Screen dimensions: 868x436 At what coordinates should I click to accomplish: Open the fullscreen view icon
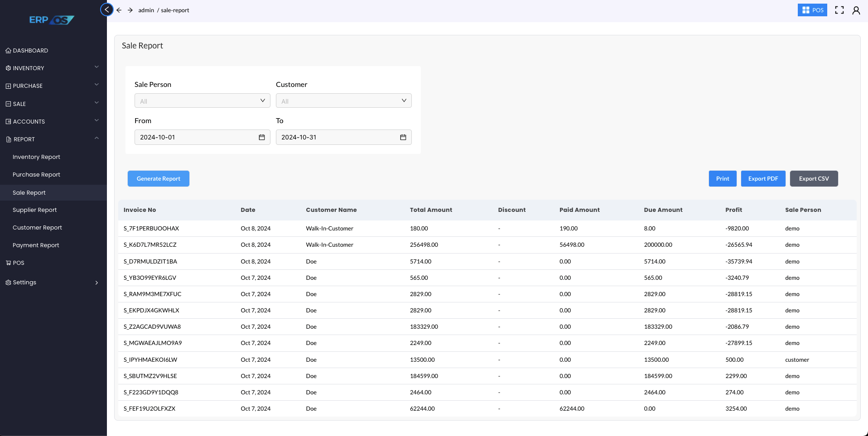[x=839, y=10]
